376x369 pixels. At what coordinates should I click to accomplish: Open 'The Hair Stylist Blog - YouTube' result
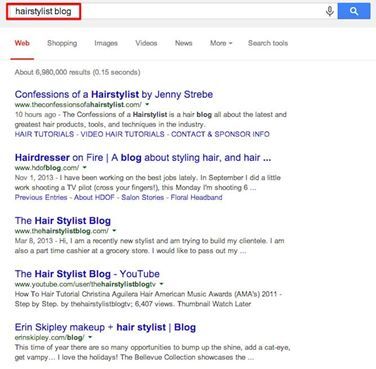(x=87, y=274)
